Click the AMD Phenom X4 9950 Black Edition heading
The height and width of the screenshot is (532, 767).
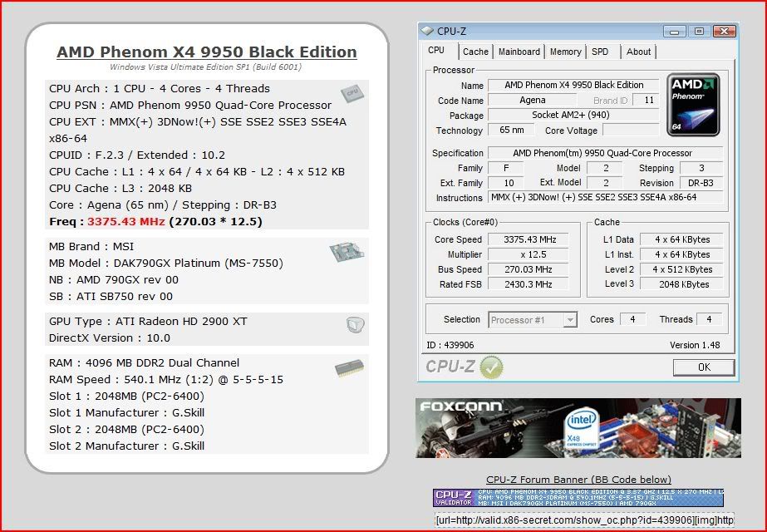(206, 52)
